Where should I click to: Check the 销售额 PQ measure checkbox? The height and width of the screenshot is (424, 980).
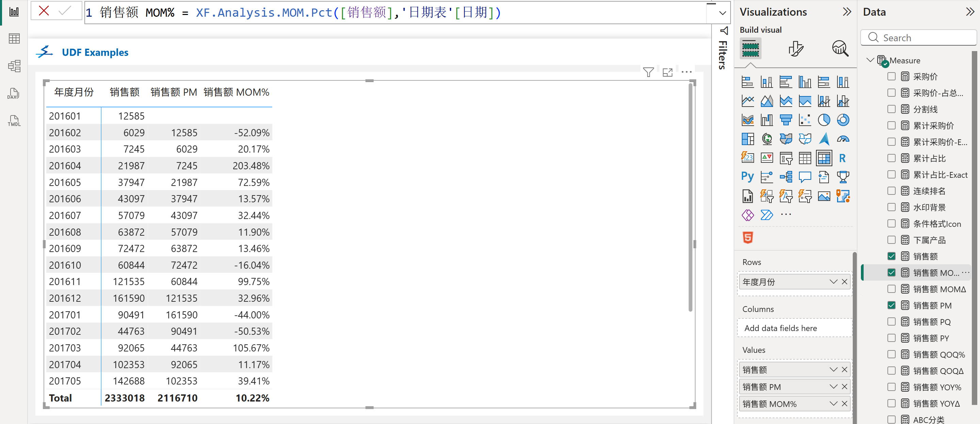click(892, 321)
